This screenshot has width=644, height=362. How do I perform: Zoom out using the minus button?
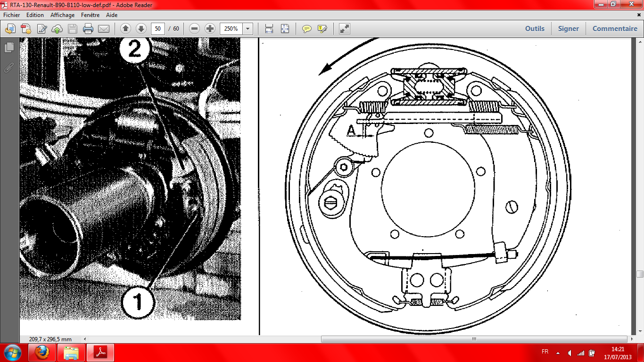click(x=194, y=29)
